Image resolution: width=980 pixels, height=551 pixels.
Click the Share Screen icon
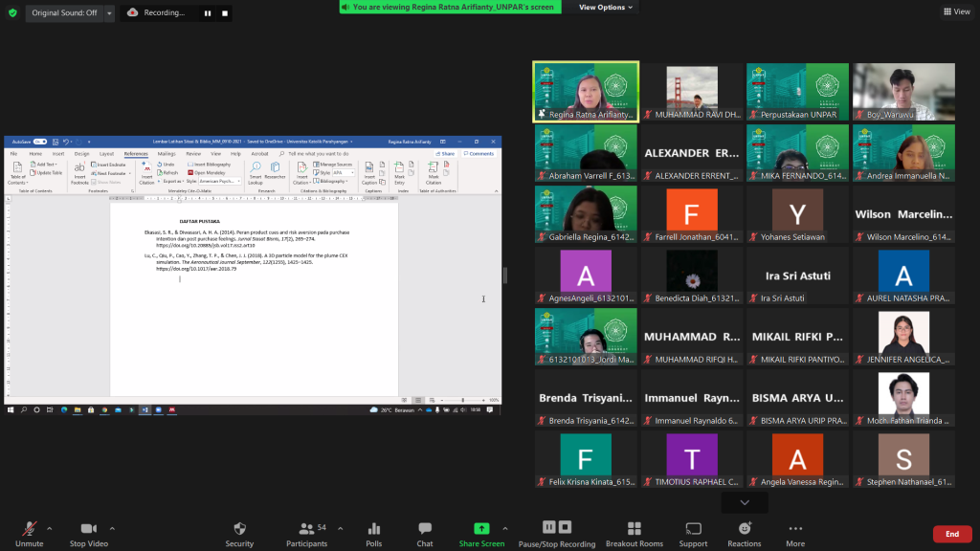click(x=480, y=529)
